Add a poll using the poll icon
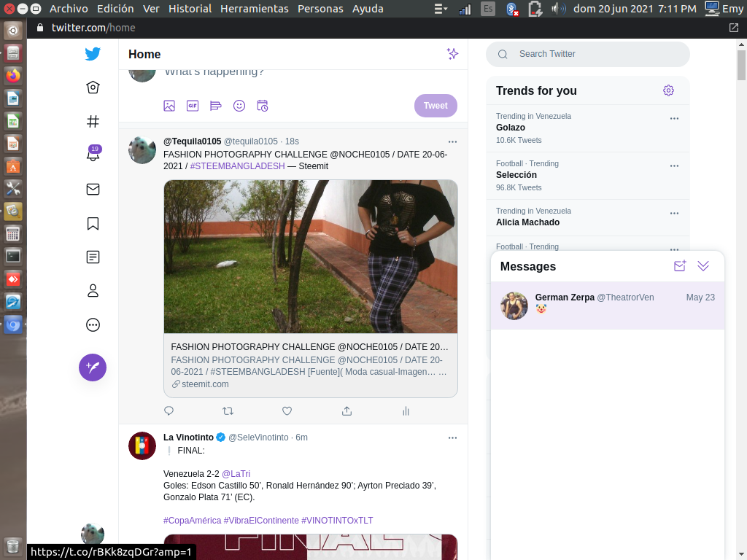747x560 pixels. coord(216,106)
